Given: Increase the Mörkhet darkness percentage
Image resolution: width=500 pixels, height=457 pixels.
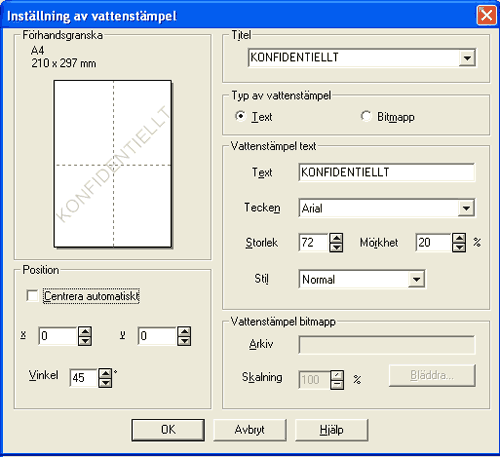Looking at the screenshot, I should coord(459,238).
